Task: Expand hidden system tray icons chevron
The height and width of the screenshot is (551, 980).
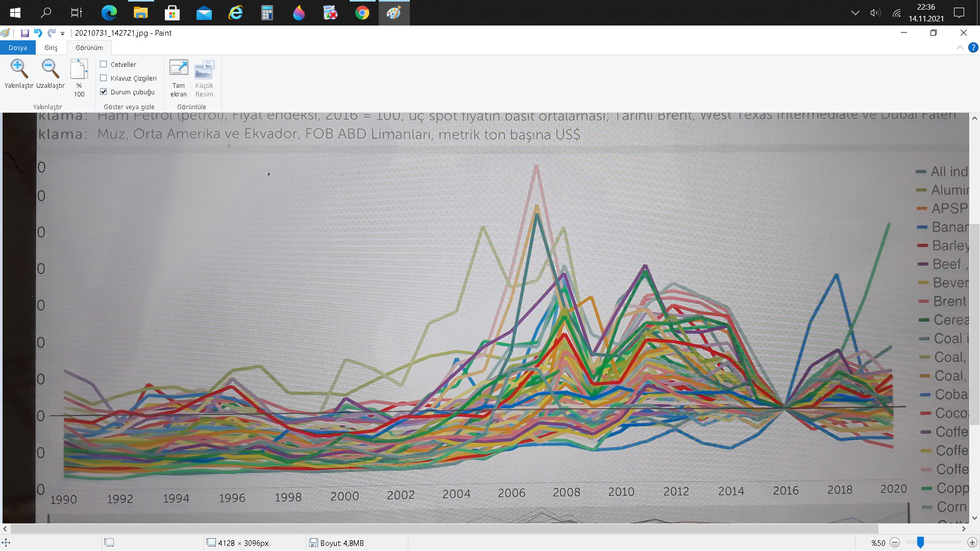Action: point(855,13)
